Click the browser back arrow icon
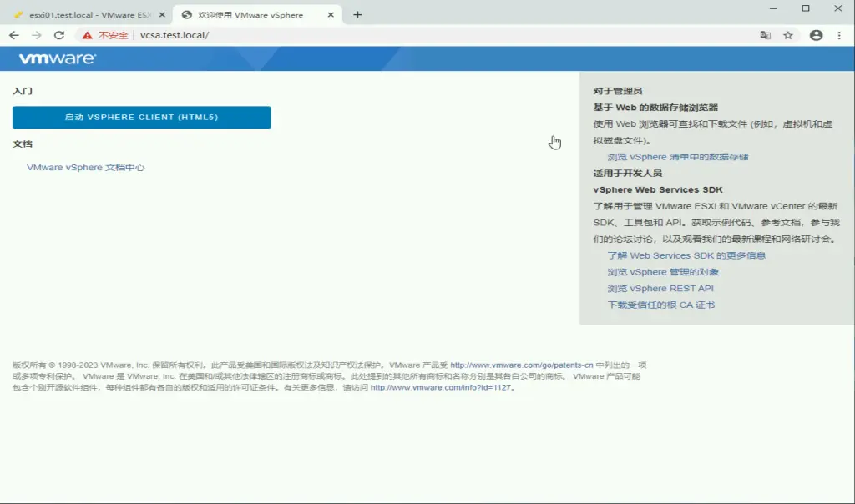This screenshot has height=504, width=855. 13,35
